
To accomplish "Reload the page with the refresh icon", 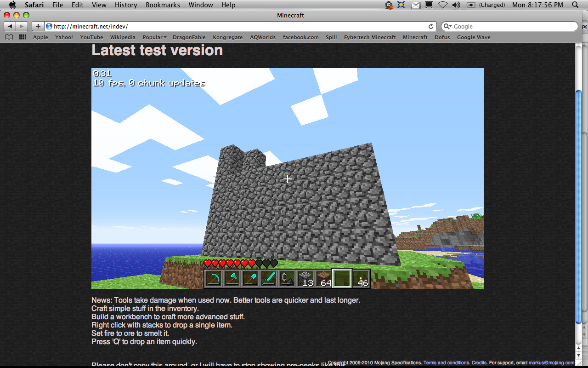I will 431,26.
